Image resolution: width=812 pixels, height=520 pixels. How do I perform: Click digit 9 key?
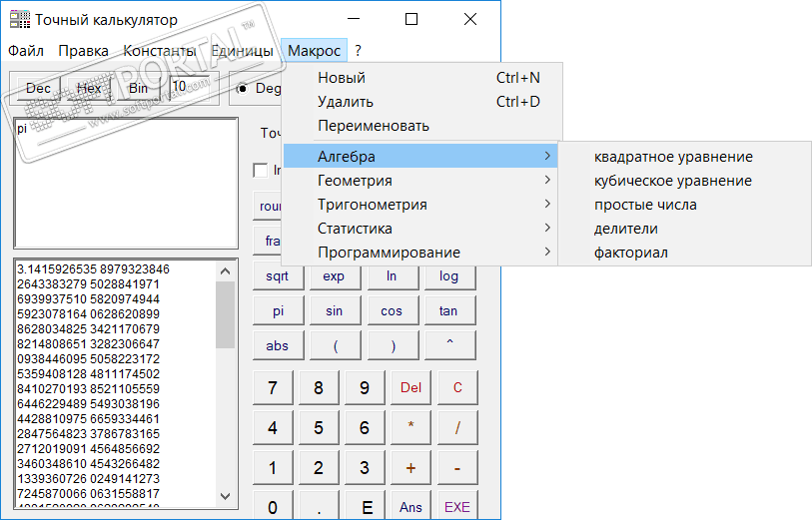click(x=365, y=387)
